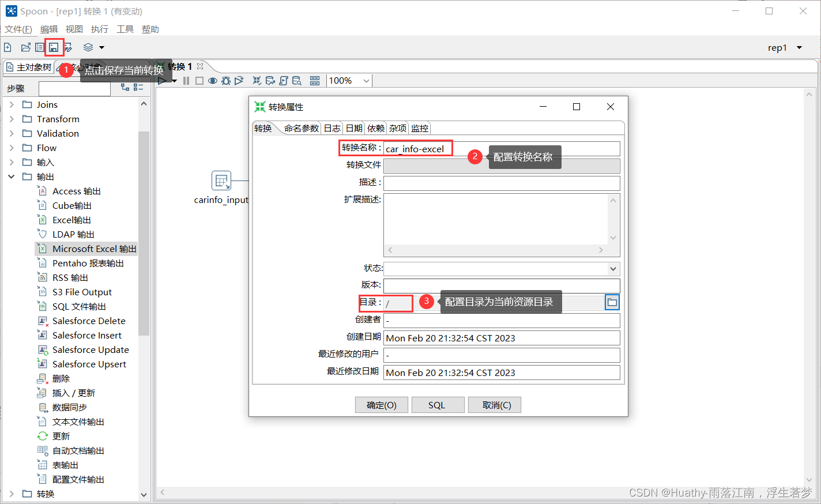Preview the transformation with eye icon
Image resolution: width=821 pixels, height=504 pixels.
213,81
